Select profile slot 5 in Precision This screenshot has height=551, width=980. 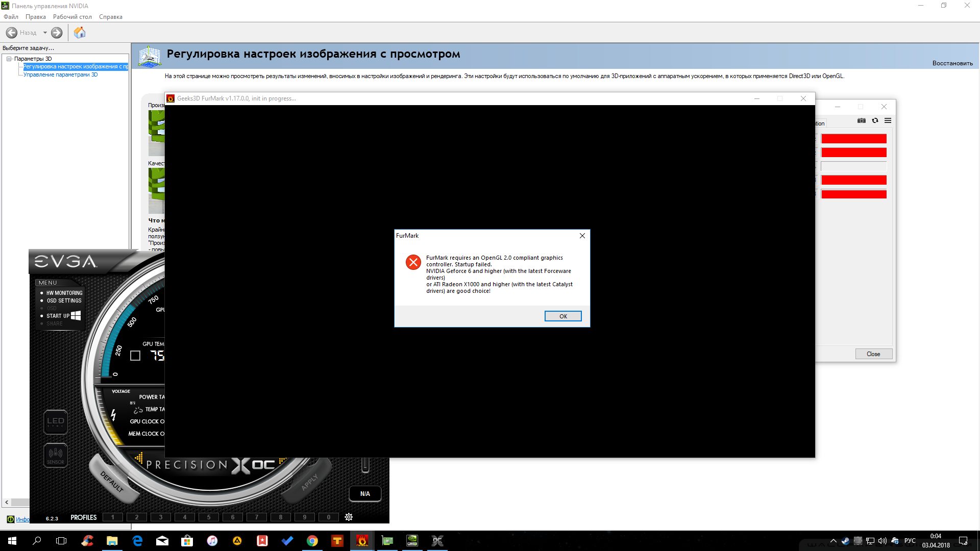pyautogui.click(x=208, y=517)
